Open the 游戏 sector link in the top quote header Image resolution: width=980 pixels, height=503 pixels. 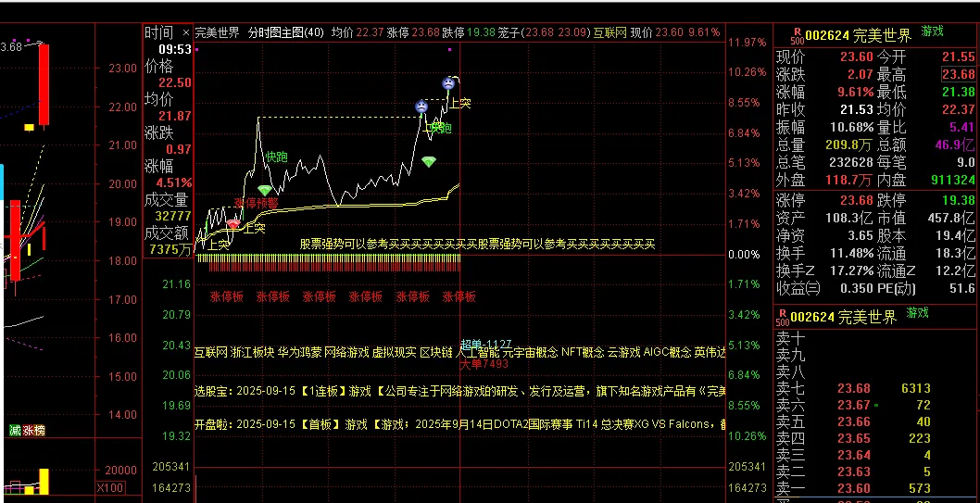[x=933, y=31]
